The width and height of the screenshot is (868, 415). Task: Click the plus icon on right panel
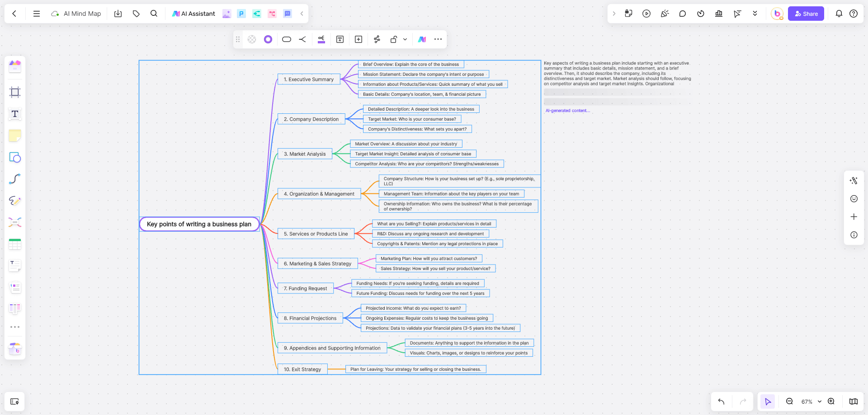(x=854, y=217)
